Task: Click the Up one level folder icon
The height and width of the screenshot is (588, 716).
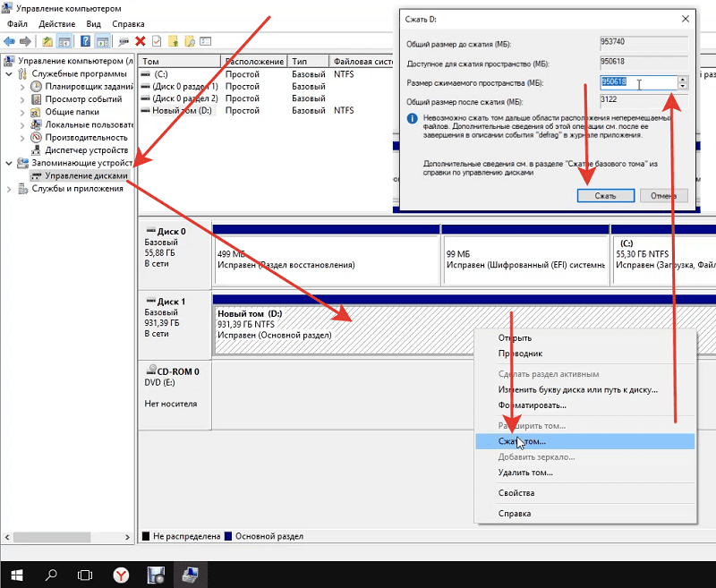Action: coord(47,41)
